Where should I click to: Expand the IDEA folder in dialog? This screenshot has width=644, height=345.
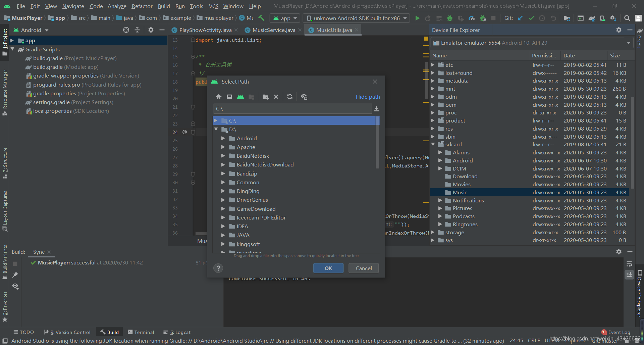[x=223, y=226]
